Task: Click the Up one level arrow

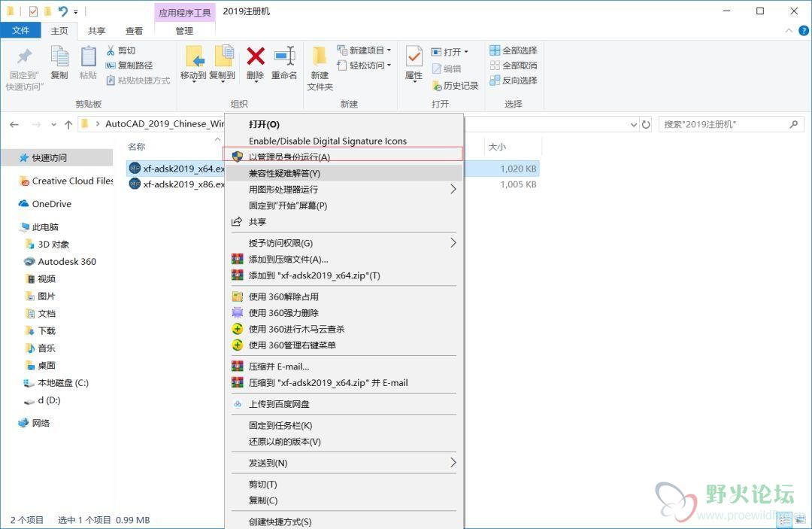Action: coord(68,124)
